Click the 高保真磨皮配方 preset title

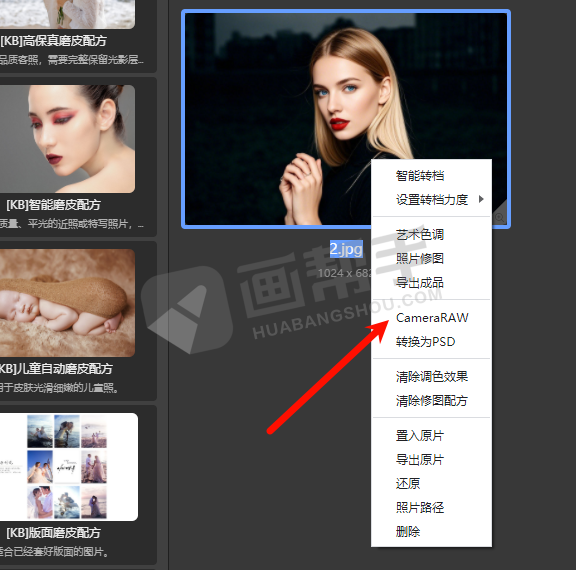point(54,40)
